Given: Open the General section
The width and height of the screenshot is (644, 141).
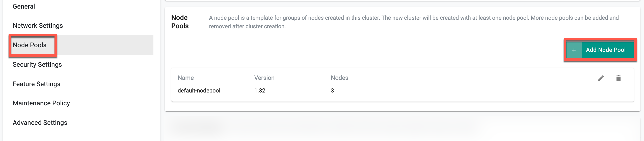Looking at the screenshot, I should pyautogui.click(x=24, y=6).
